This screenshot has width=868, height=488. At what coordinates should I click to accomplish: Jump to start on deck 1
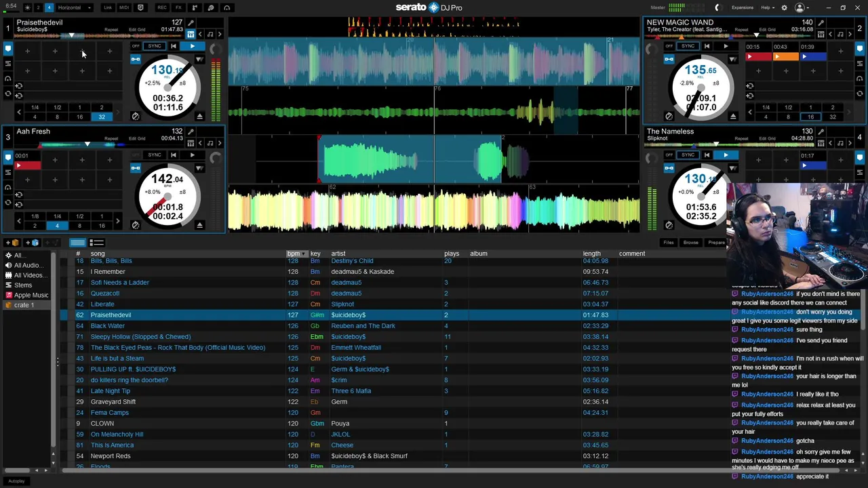(x=174, y=46)
